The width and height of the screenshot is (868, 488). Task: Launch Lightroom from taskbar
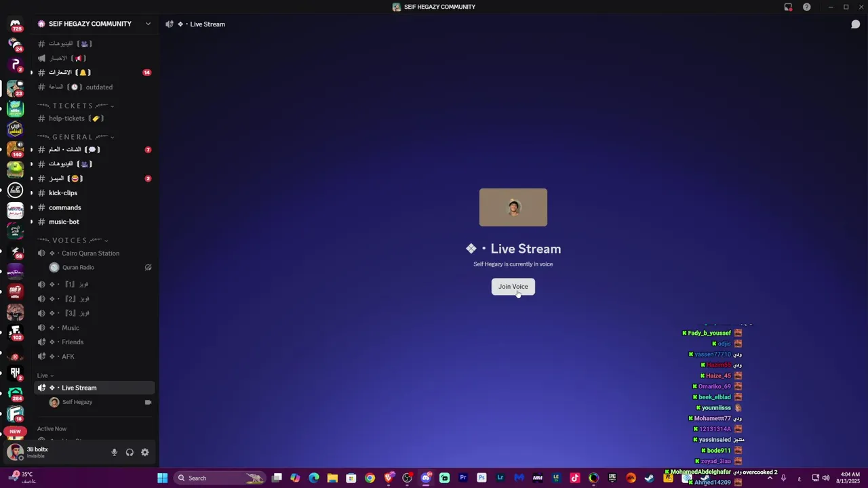500,478
